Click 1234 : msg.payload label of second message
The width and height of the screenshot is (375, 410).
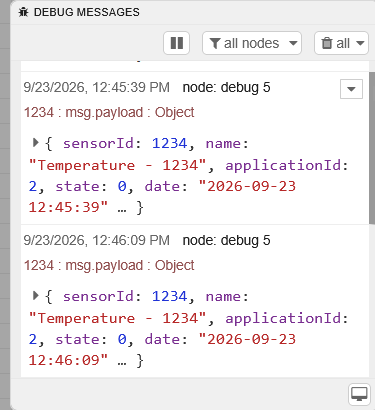[109, 265]
